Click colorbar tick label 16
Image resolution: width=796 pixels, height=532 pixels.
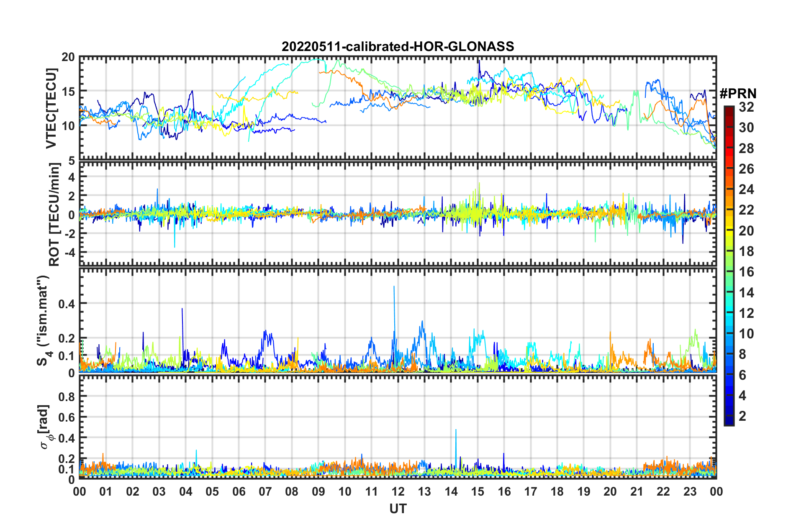coord(746,272)
